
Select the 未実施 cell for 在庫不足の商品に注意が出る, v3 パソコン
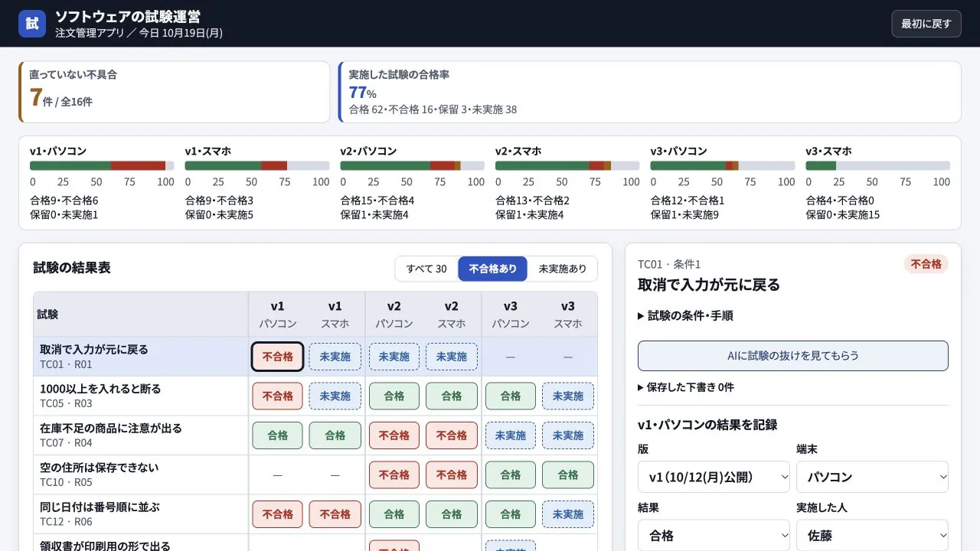point(511,435)
